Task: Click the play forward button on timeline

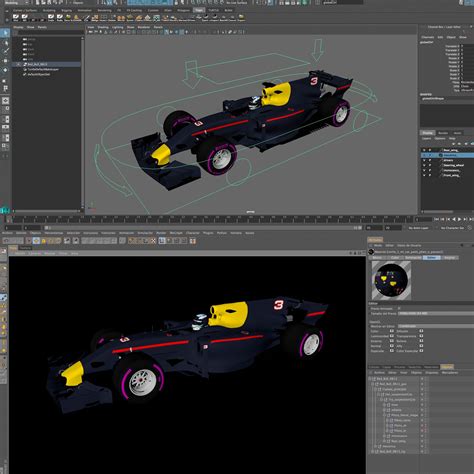Action: (460, 219)
